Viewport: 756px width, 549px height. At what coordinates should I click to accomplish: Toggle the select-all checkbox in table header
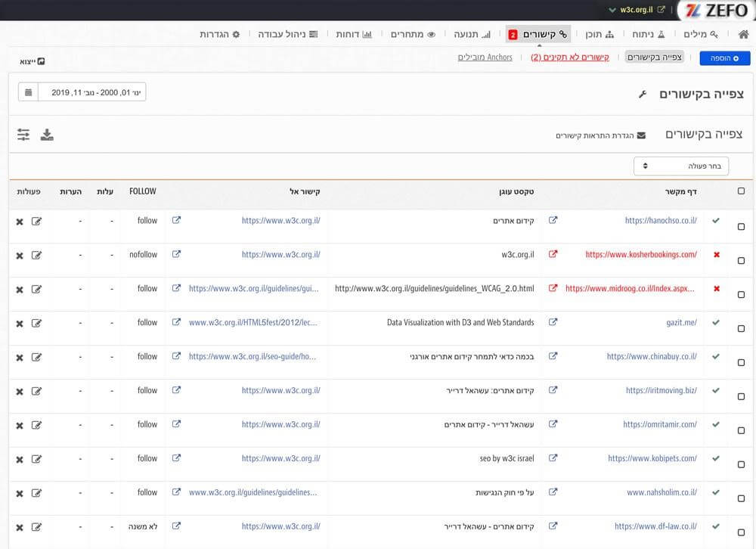741,191
